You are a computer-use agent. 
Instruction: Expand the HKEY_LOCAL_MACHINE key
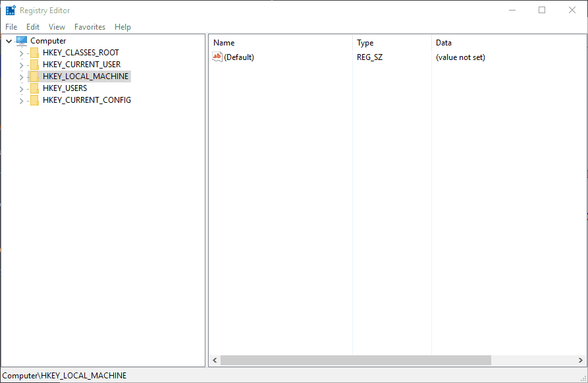pyautogui.click(x=21, y=77)
